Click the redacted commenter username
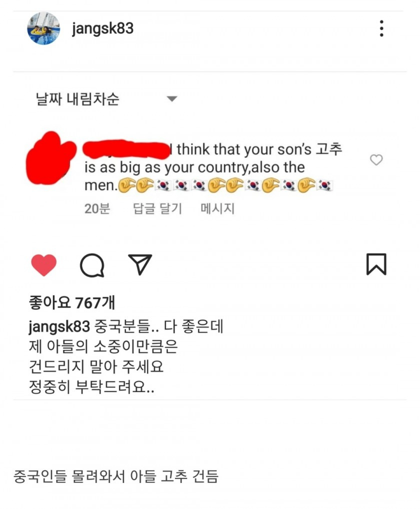The image size is (420, 509). [x=126, y=149]
